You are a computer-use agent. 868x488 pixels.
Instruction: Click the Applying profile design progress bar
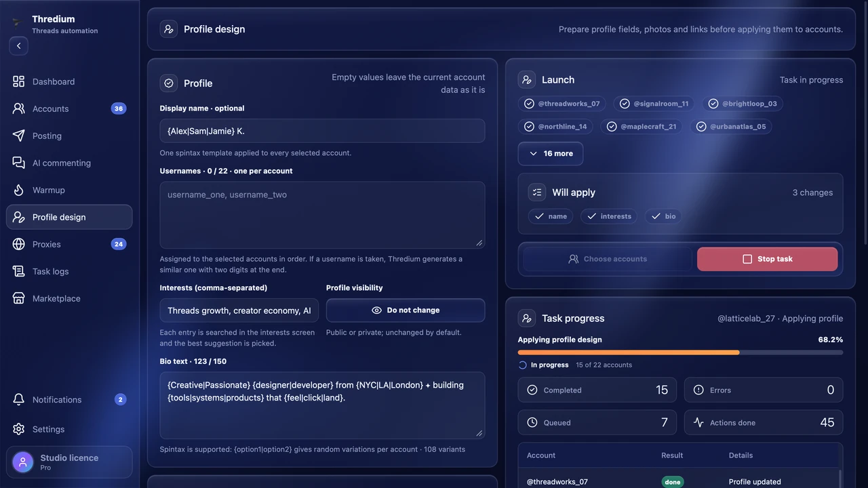tap(680, 352)
